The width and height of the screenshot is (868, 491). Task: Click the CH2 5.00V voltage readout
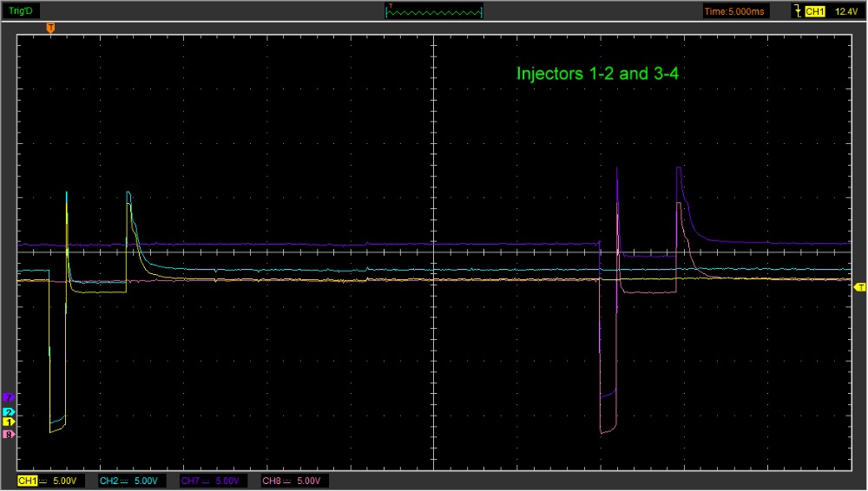click(x=148, y=481)
